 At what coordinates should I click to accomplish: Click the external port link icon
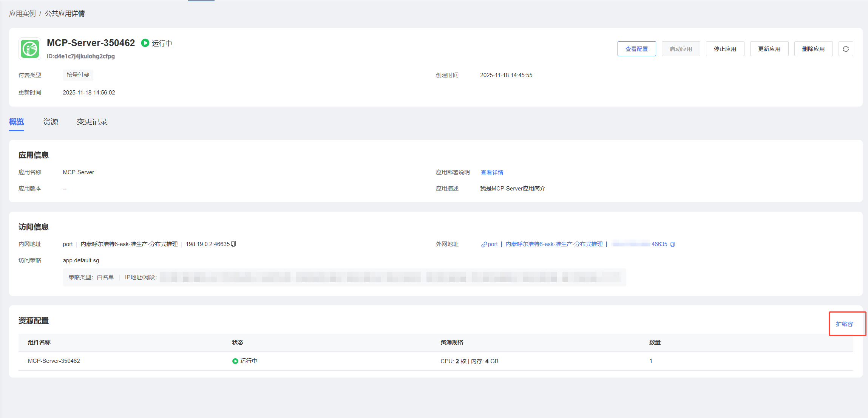pos(484,245)
